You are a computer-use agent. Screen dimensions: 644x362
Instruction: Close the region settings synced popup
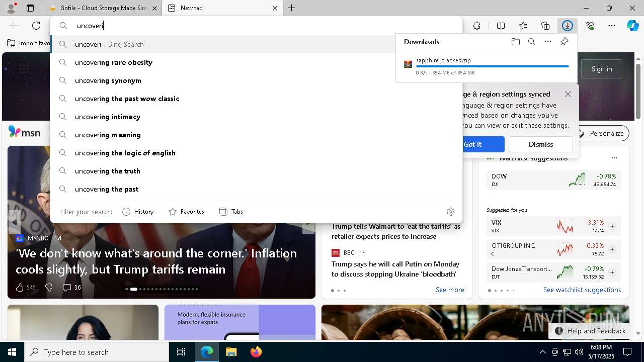(568, 94)
